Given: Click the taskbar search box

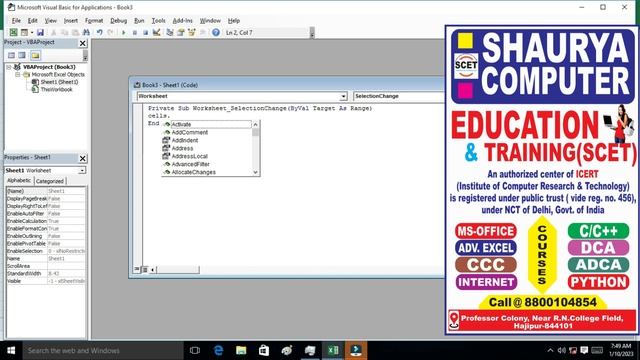Looking at the screenshot, I should point(103,350).
